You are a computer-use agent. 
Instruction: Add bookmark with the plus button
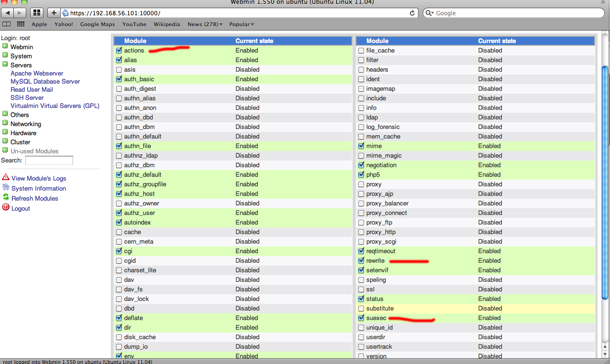(54, 13)
